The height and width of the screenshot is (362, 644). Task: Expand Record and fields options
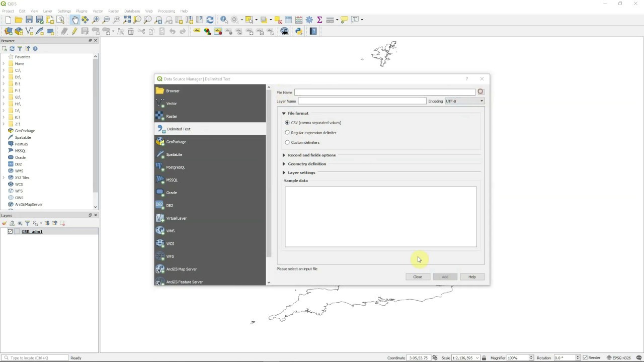point(284,155)
